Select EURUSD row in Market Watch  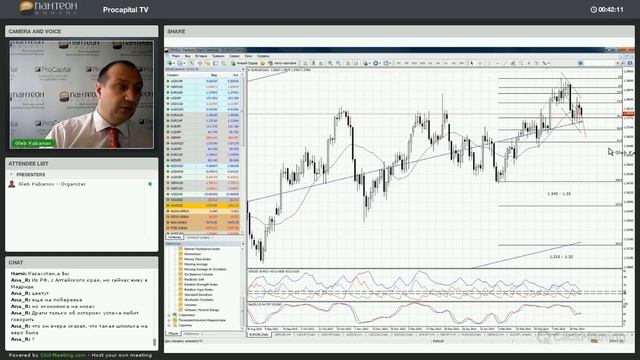point(203,93)
